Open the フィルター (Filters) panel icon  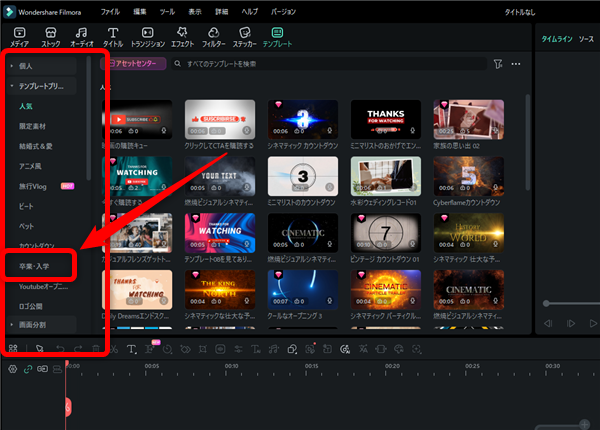tap(215, 37)
